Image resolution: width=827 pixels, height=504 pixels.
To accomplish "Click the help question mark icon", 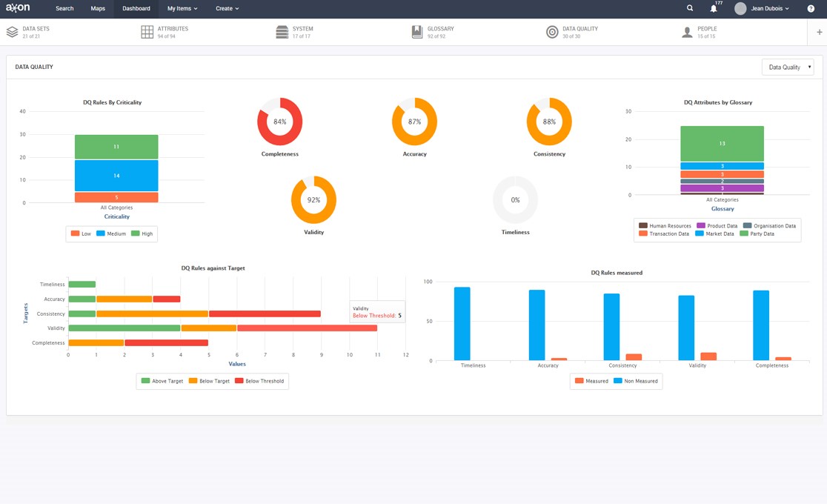I will (811, 9).
